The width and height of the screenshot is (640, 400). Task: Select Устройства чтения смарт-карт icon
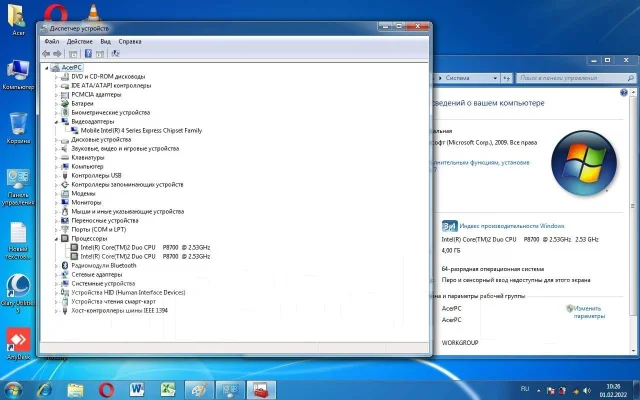coord(64,301)
